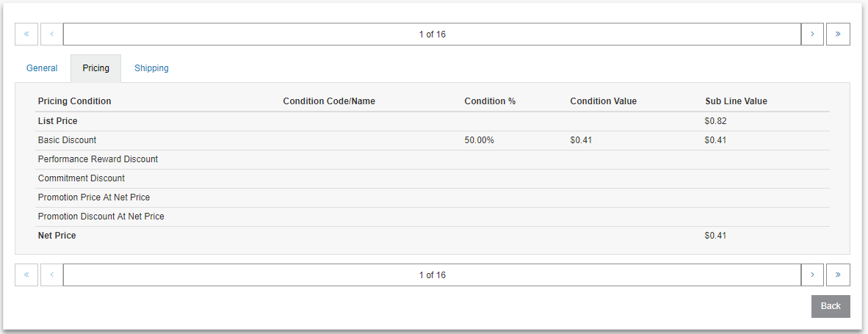
Task: Click the Back button
Action: [831, 306]
